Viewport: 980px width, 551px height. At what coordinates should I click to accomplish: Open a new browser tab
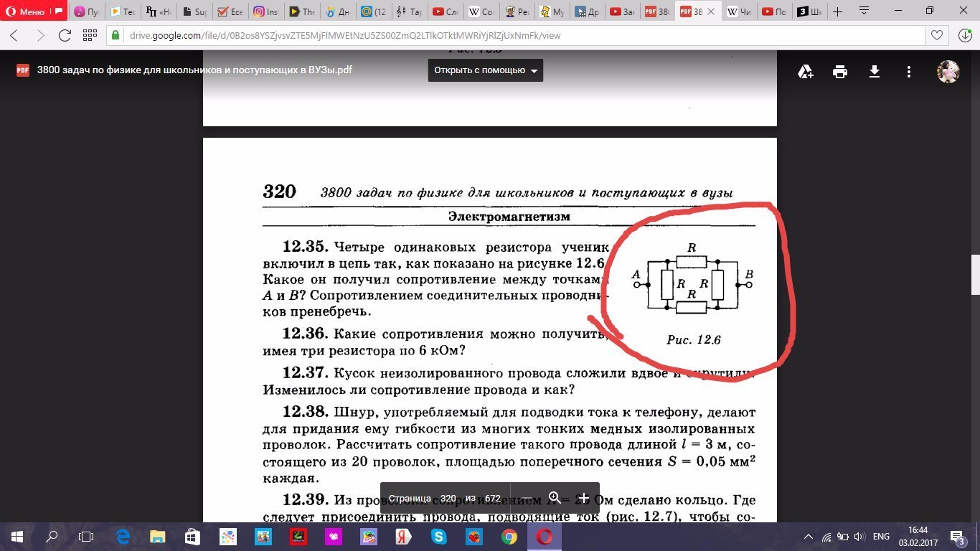click(x=837, y=11)
